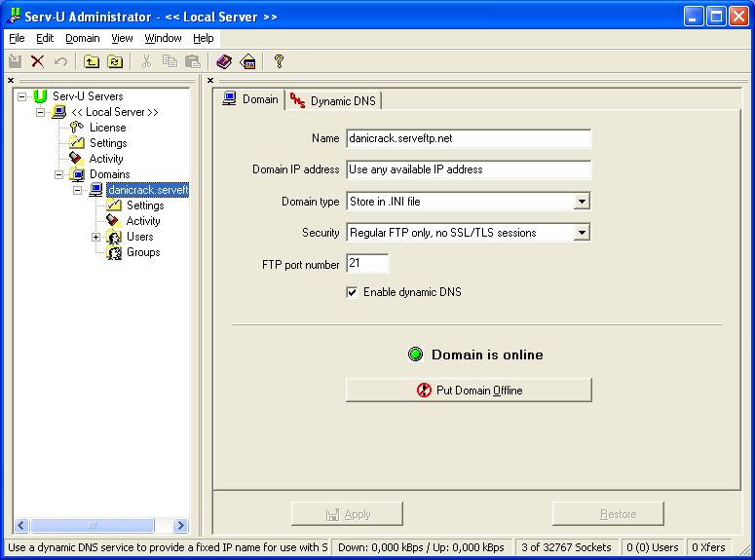Click the red X delete toolbar icon

click(38, 61)
